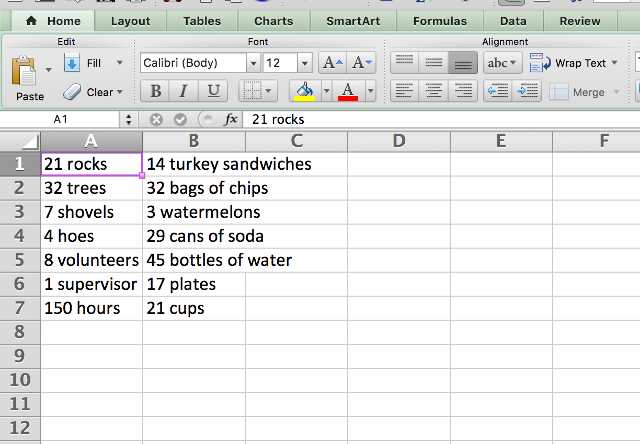
Task: Click the decrease font size icon
Action: (362, 63)
